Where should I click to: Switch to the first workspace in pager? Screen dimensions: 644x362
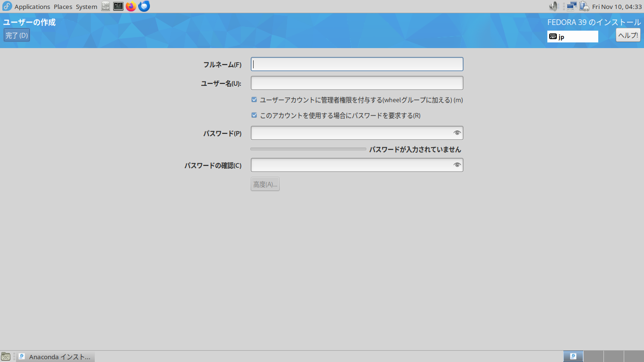click(573, 356)
